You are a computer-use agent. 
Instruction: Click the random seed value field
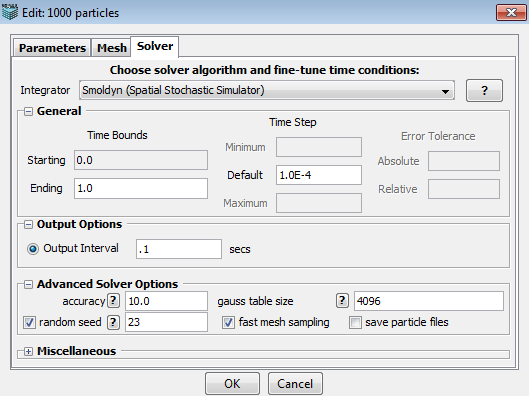click(166, 322)
